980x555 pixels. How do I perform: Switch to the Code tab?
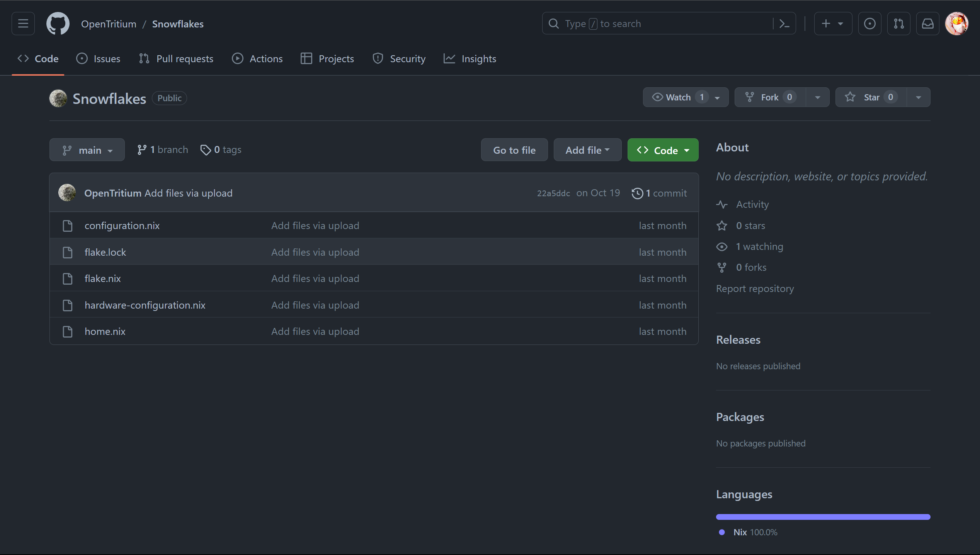click(x=38, y=59)
